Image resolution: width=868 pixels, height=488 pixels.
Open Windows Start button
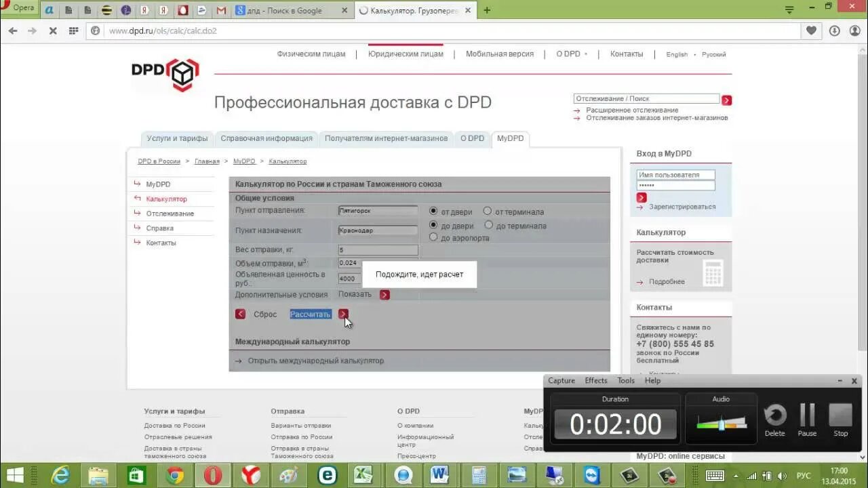point(15,474)
